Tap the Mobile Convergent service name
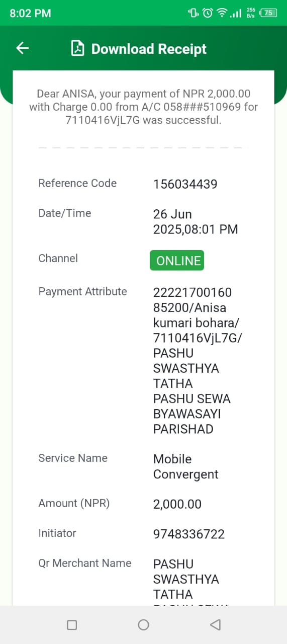 coord(186,466)
